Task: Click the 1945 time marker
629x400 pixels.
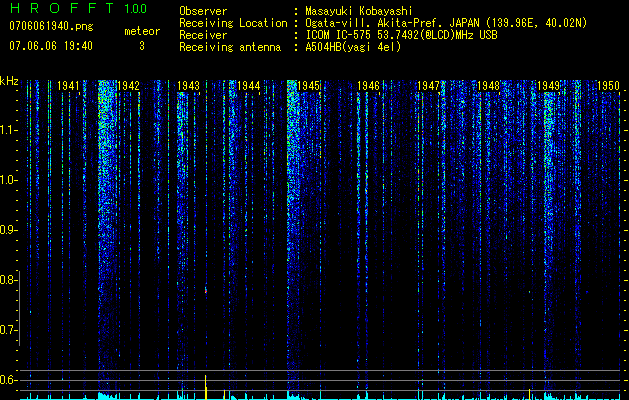Action: 308,85
